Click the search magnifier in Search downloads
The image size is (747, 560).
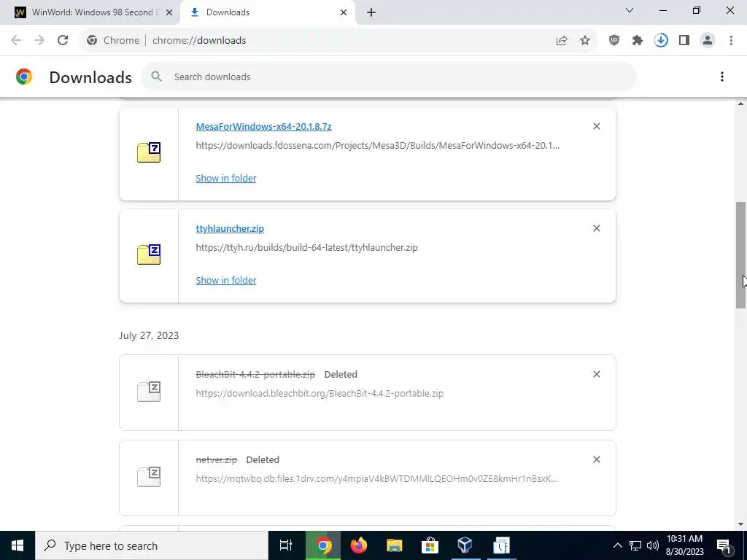pyautogui.click(x=156, y=77)
